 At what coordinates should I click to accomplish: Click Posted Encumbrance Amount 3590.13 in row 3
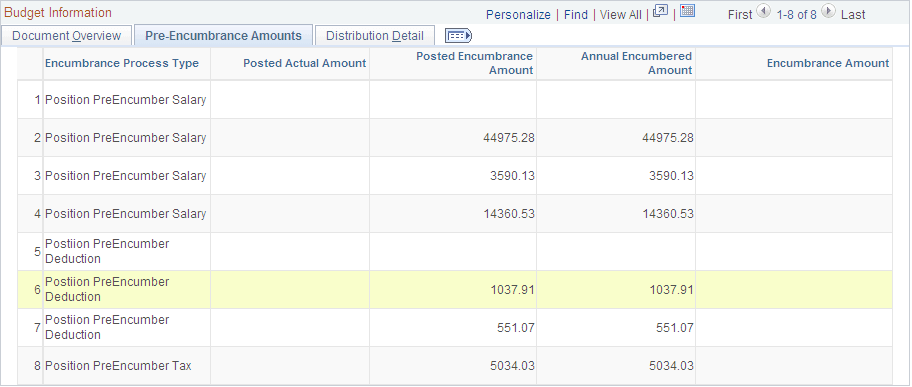tap(512, 176)
